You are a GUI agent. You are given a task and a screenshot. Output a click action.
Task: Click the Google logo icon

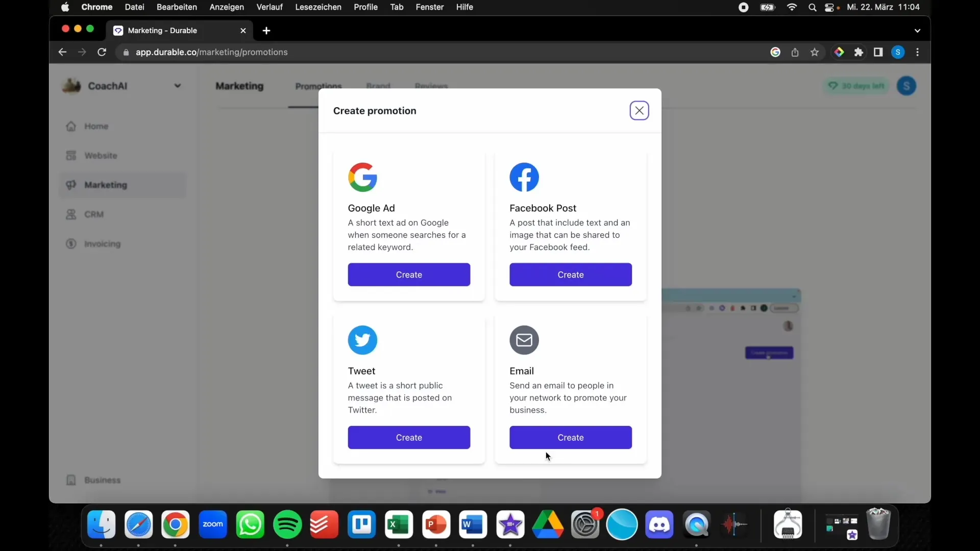(362, 177)
